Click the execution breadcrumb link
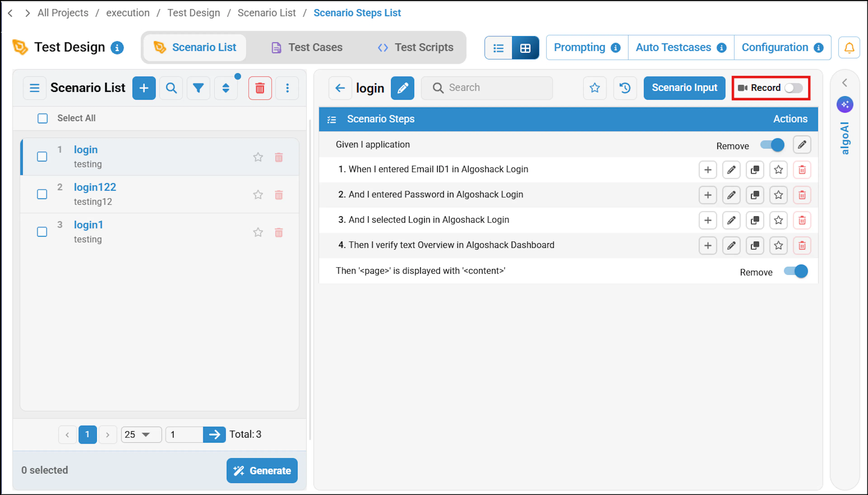Viewport: 868px width, 495px height. [x=128, y=13]
